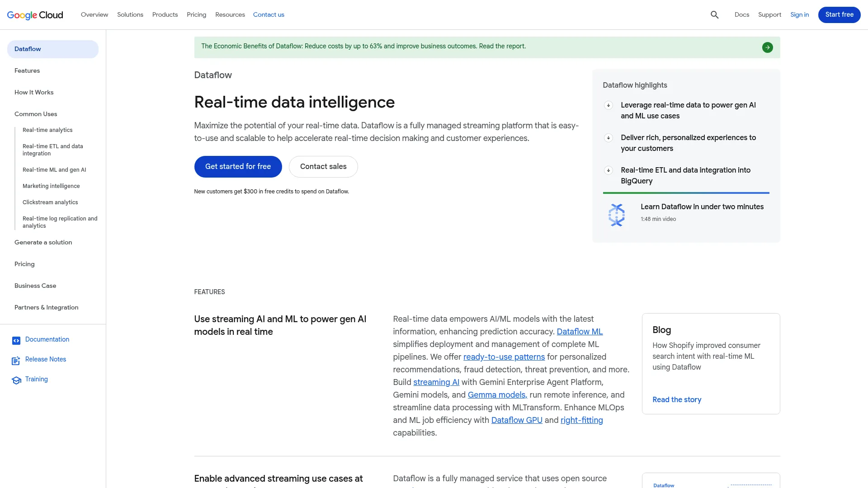Image resolution: width=868 pixels, height=488 pixels.
Task: Expand 'Real-time ETL and data integration' arrow
Action: (x=609, y=170)
